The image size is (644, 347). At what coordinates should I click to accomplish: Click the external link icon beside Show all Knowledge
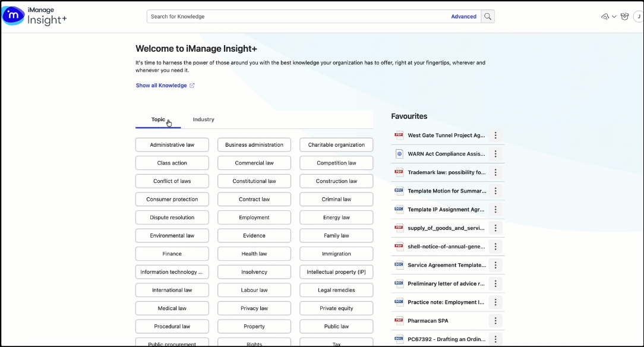[192, 86]
